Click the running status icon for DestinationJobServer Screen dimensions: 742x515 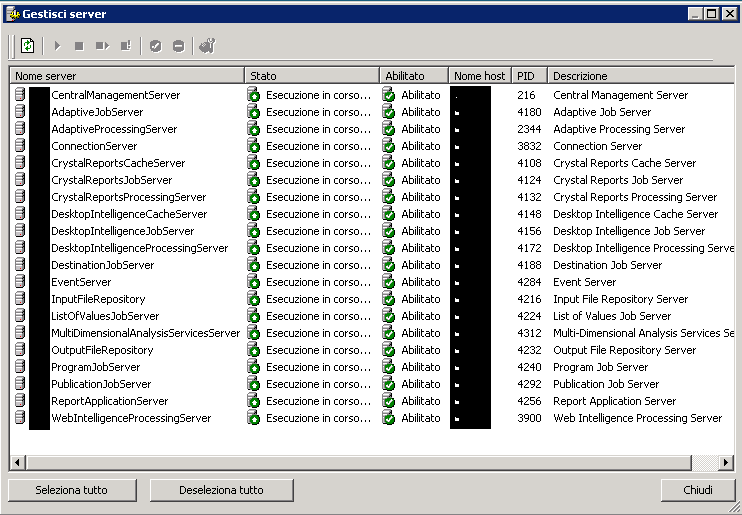coord(254,265)
